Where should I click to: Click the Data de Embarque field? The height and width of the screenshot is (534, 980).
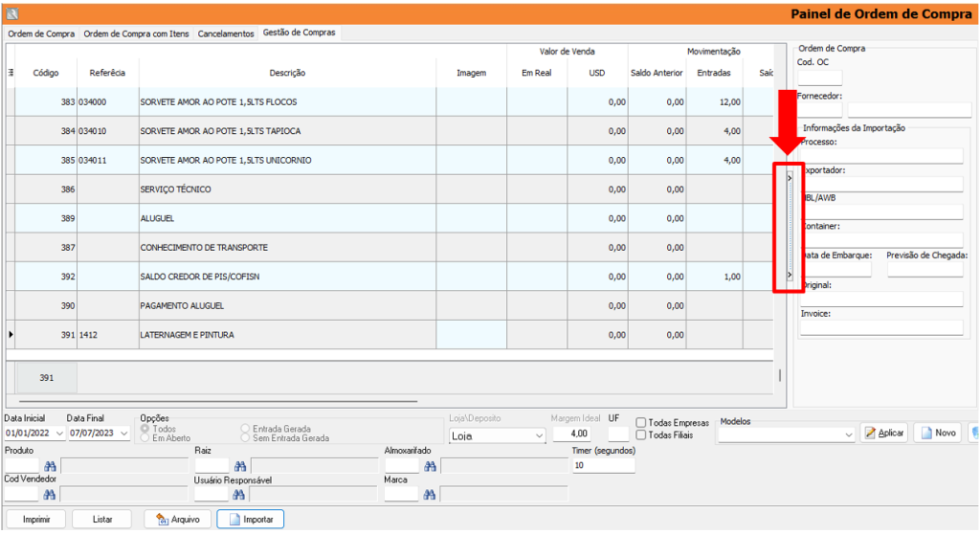(836, 270)
